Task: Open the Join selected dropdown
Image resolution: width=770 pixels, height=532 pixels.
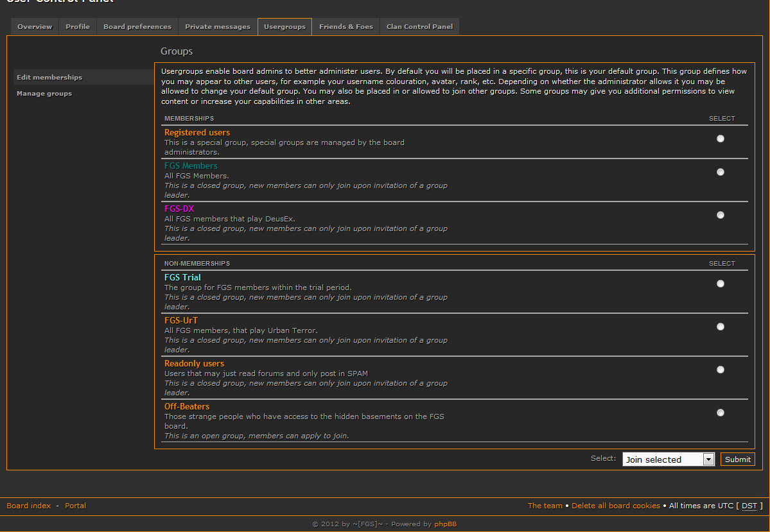Action: click(668, 459)
